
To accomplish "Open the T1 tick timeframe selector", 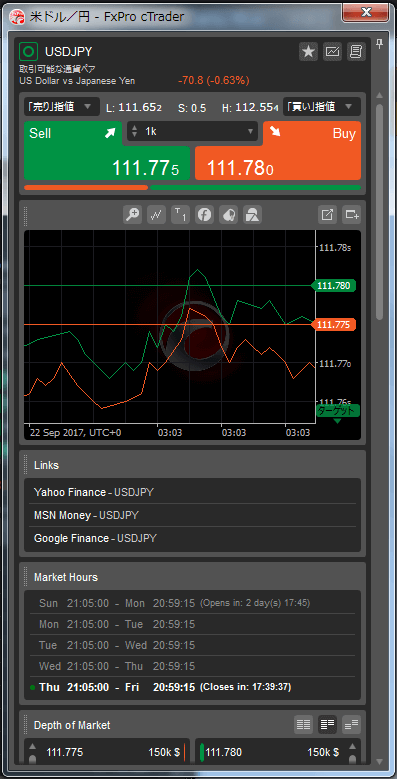I will [x=180, y=215].
